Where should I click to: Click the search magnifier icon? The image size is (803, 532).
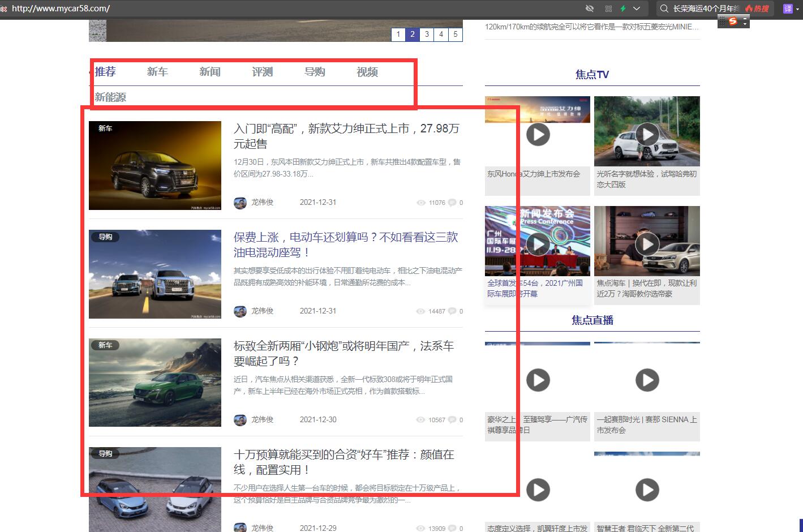664,8
